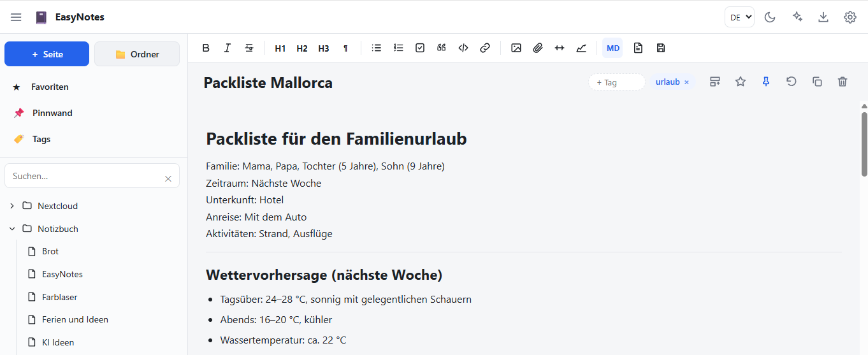Click the line Anreise: Mit dem Auto
The width and height of the screenshot is (868, 355).
click(256, 217)
